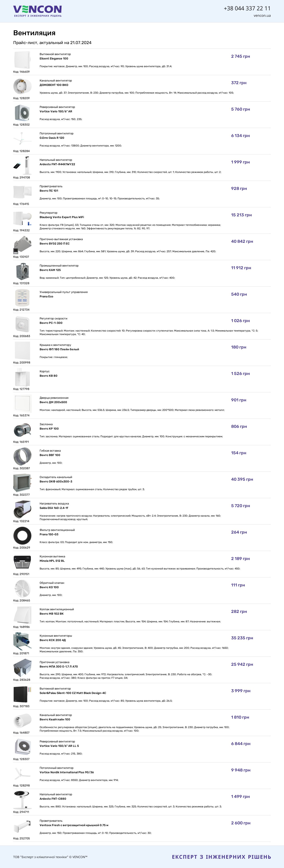The height and width of the screenshot is (868, 284).
Task: Select the ДОМОВЕНТ 100 ВКО product title
Action: (54, 85)
